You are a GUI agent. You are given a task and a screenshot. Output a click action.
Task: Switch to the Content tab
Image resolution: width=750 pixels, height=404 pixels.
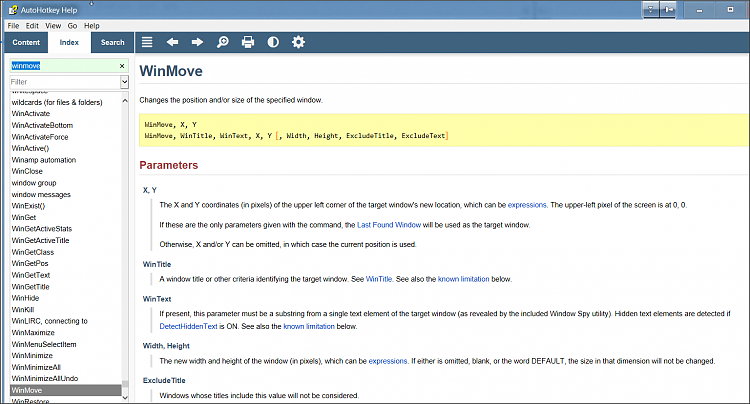click(x=26, y=43)
